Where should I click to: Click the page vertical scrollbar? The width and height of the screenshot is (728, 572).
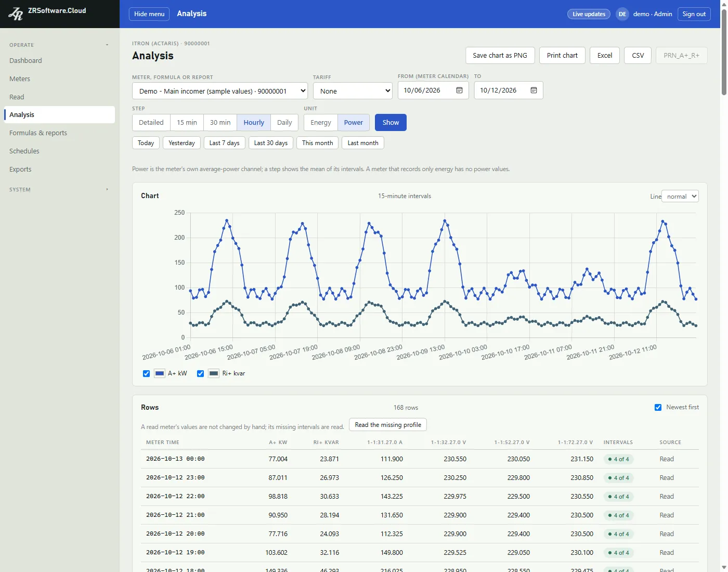[724, 52]
